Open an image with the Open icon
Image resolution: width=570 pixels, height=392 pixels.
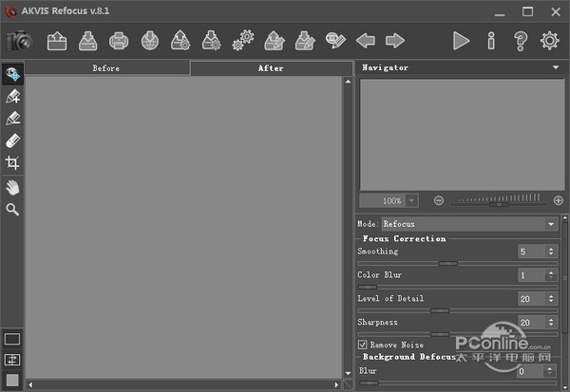click(57, 41)
